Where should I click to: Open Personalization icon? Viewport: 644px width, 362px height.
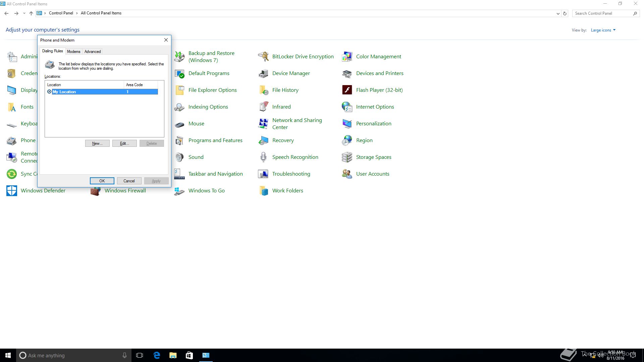tap(347, 124)
